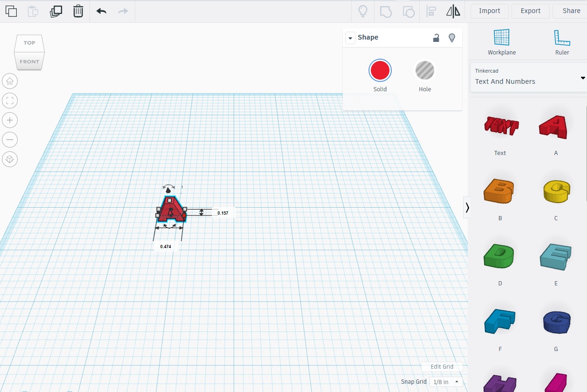Activate the Mirror/Flip tool
The image size is (587, 392).
point(453,11)
